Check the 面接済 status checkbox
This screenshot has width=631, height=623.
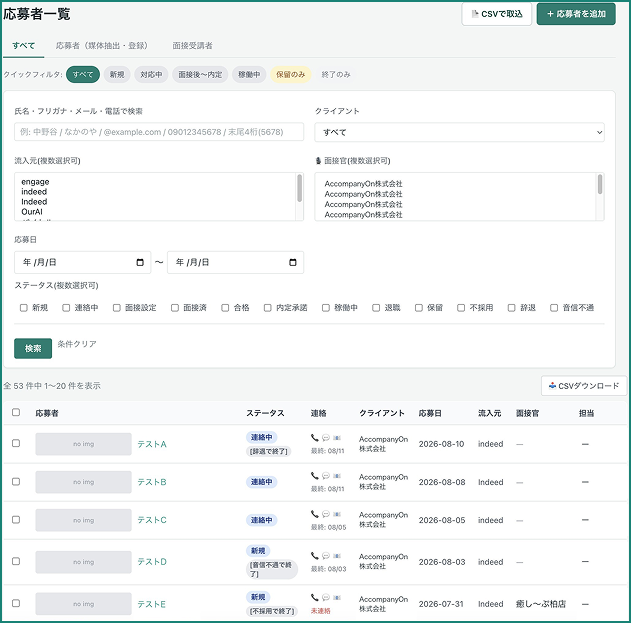pyautogui.click(x=175, y=308)
